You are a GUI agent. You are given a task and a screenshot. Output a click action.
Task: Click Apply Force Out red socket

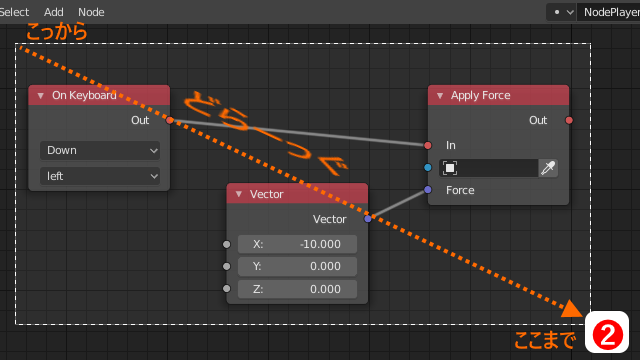569,120
